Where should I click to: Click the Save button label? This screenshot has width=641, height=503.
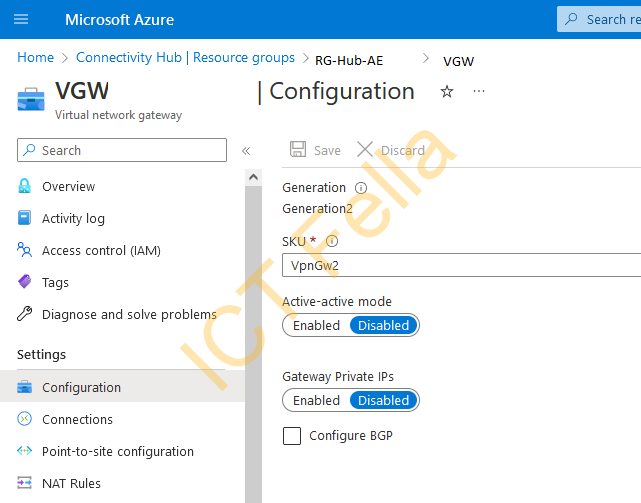click(x=327, y=150)
